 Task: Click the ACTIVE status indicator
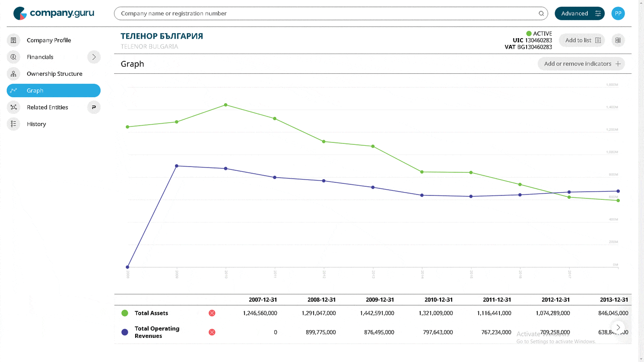click(539, 33)
